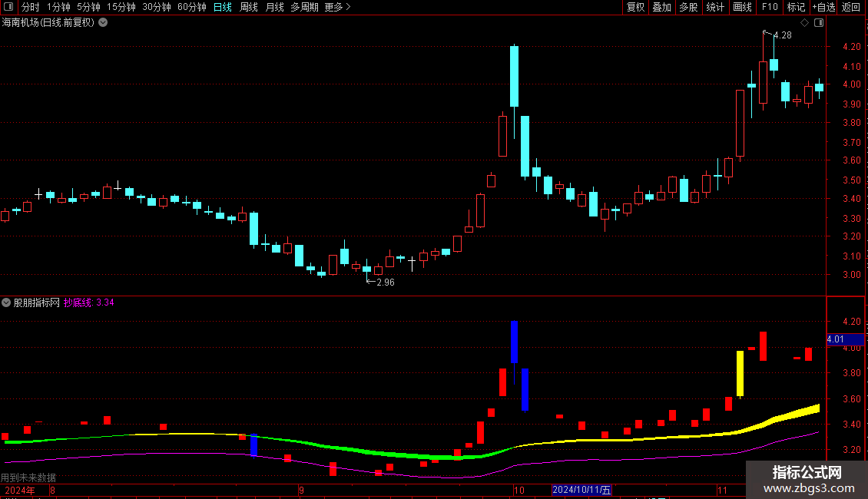Click the diamond icon atop main chart
The height and width of the screenshot is (499, 868).
805,23
